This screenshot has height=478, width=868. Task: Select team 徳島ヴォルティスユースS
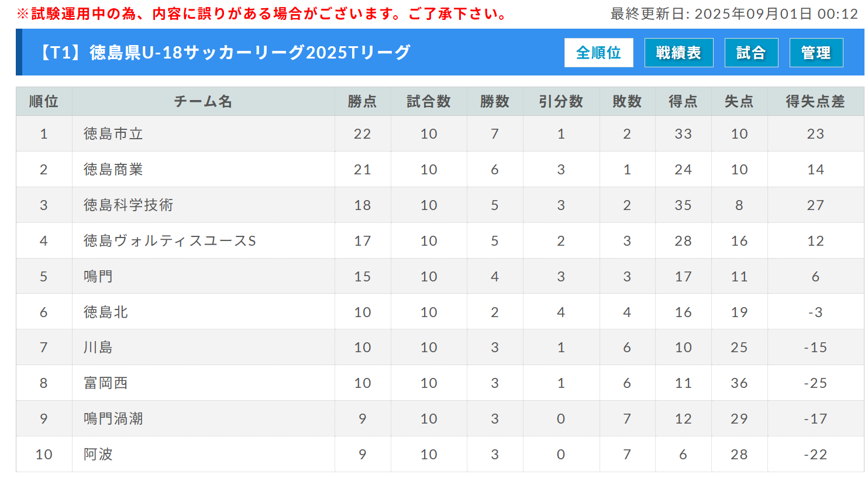170,241
